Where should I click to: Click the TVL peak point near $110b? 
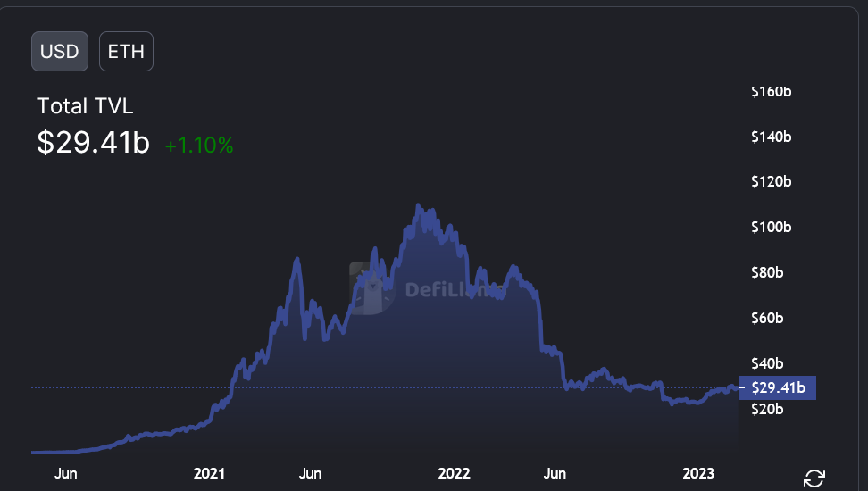pyautogui.click(x=418, y=205)
